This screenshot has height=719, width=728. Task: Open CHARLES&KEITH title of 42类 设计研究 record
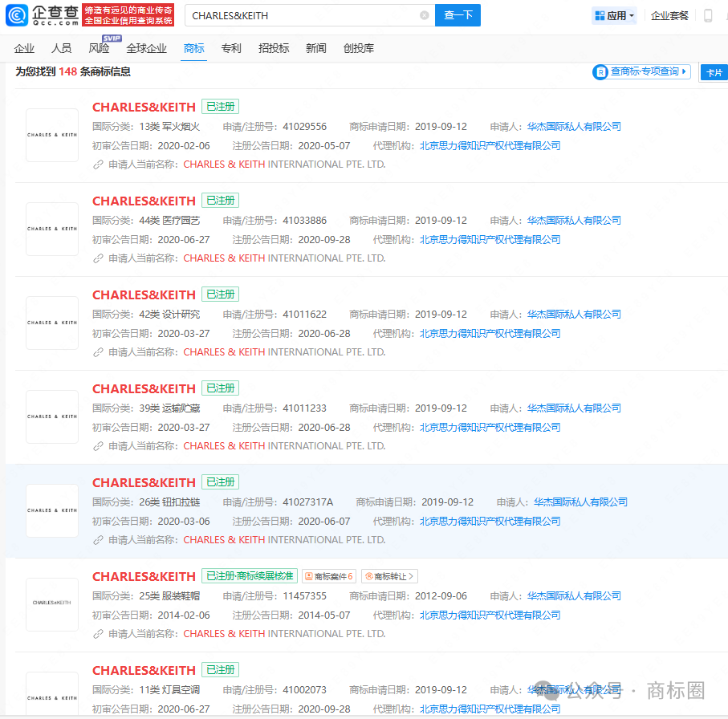[x=144, y=295]
